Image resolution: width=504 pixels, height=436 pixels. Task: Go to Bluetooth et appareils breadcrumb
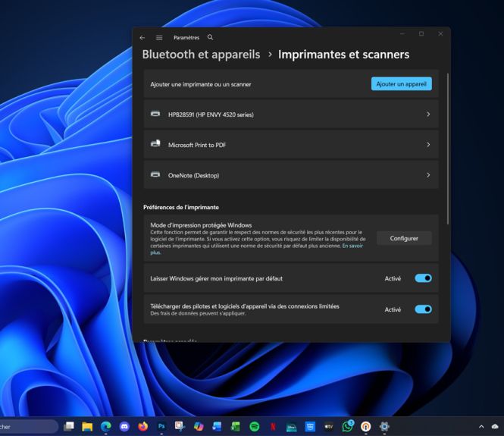click(201, 55)
